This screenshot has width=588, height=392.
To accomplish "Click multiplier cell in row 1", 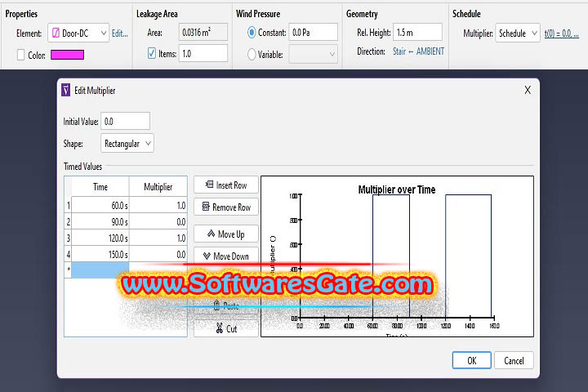I will tap(158, 205).
